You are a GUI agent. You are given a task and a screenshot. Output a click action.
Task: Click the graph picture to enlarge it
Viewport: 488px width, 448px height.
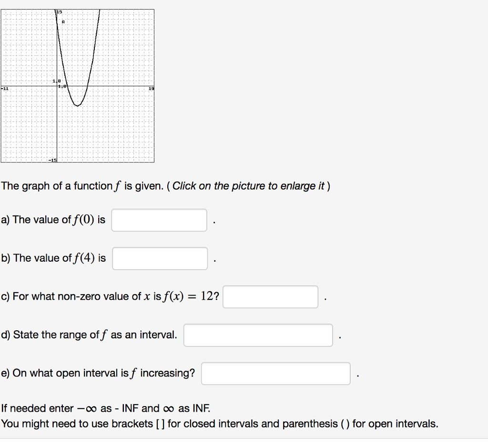(x=79, y=86)
